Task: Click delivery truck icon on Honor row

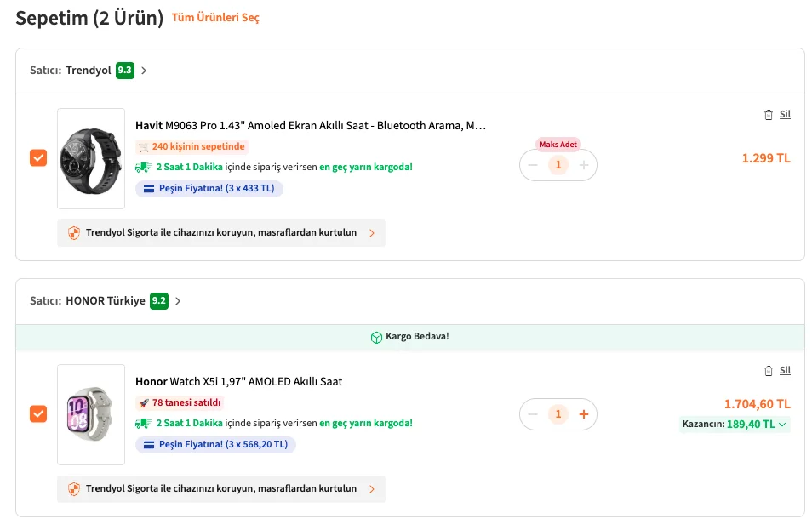Action: (x=144, y=424)
